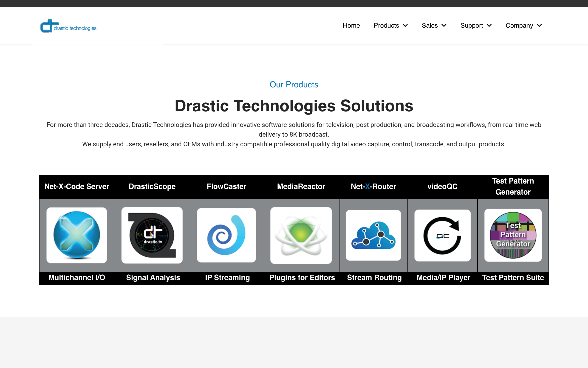The width and height of the screenshot is (588, 368).
Task: Click the videoQC heading
Action: point(442,187)
